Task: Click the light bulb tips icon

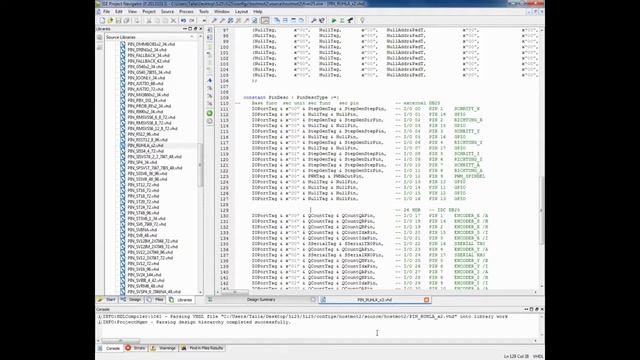Action: click(362, 20)
